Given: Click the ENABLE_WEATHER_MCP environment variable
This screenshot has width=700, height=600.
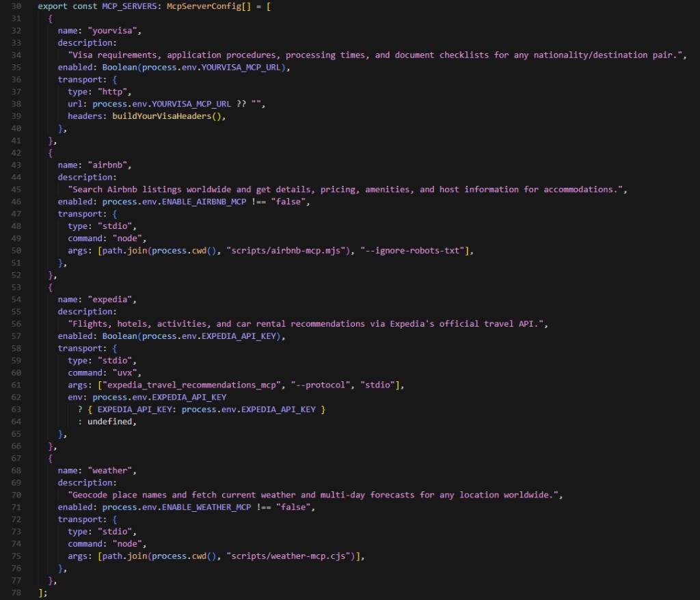Looking at the screenshot, I should tap(206, 508).
